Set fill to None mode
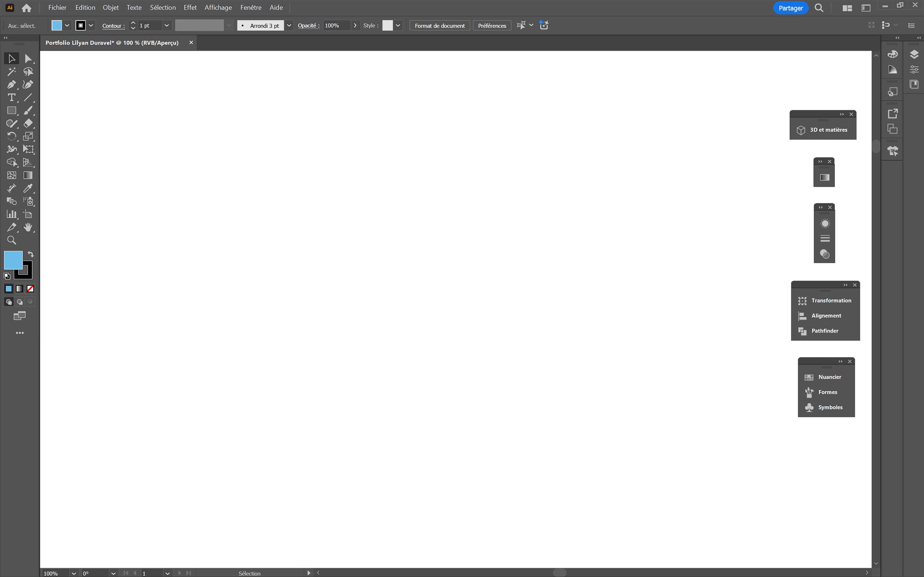The image size is (924, 577). click(30, 289)
